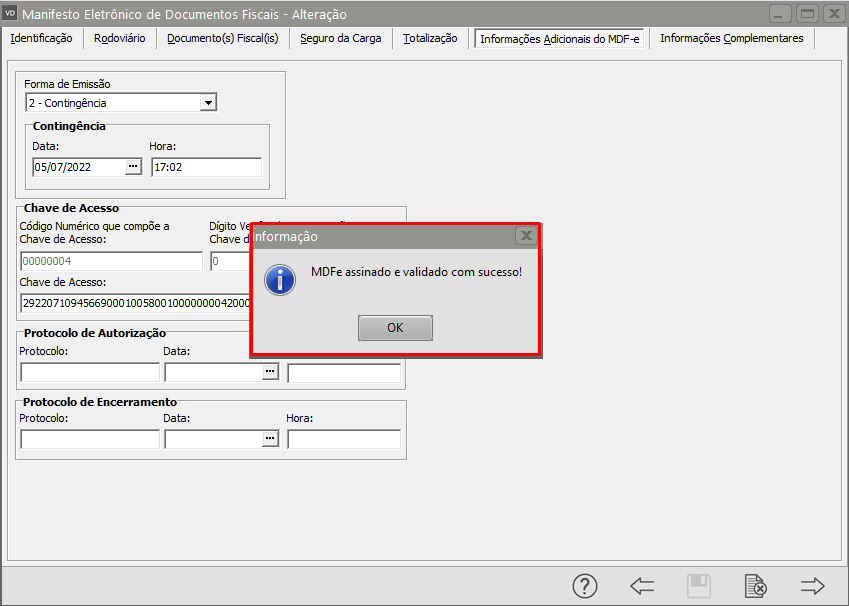Click the "Informação" dialog title

coord(285,237)
